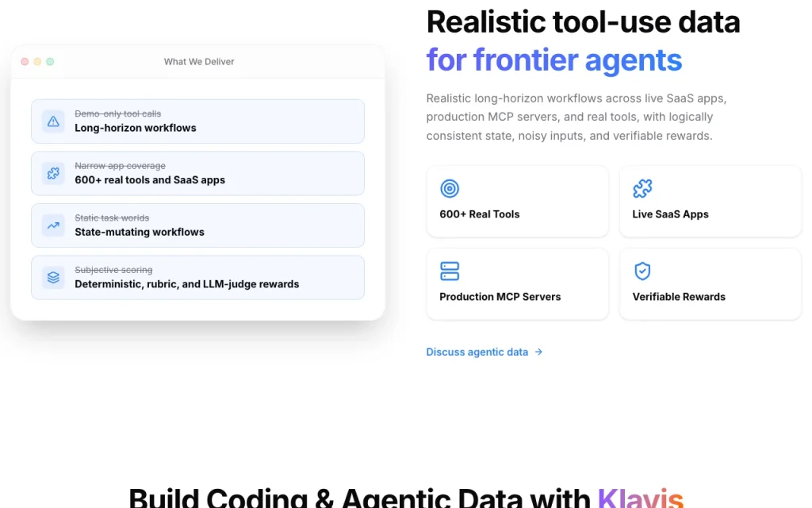
Task: Select the Production MCP Servers card label
Action: pos(500,297)
